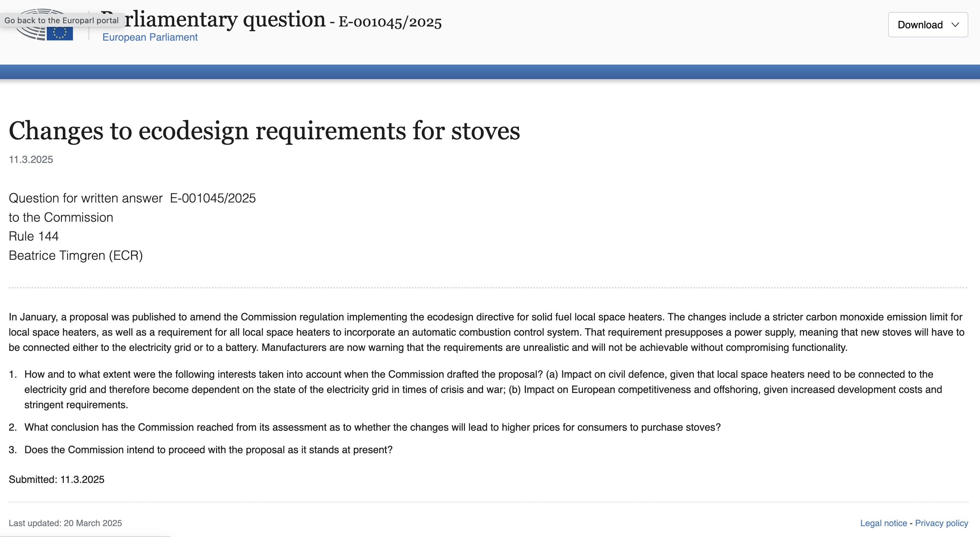This screenshot has height=537, width=980.
Task: Click the Rule 144 text
Action: [x=34, y=236]
